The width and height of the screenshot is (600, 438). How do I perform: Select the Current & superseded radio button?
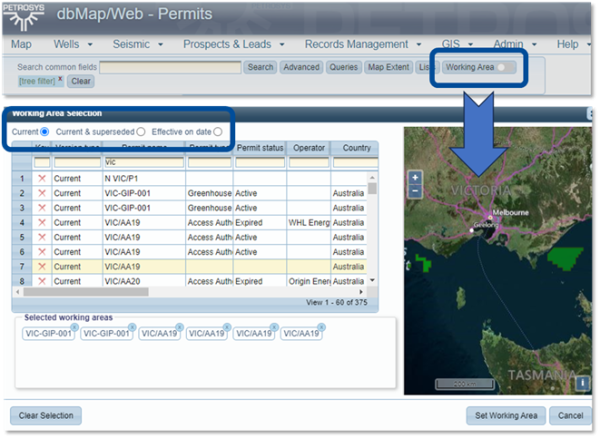141,132
